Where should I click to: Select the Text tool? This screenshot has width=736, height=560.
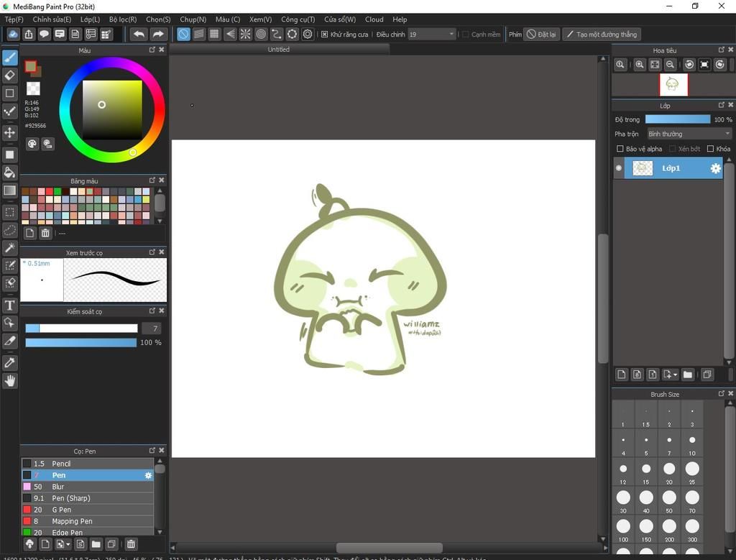click(x=10, y=305)
